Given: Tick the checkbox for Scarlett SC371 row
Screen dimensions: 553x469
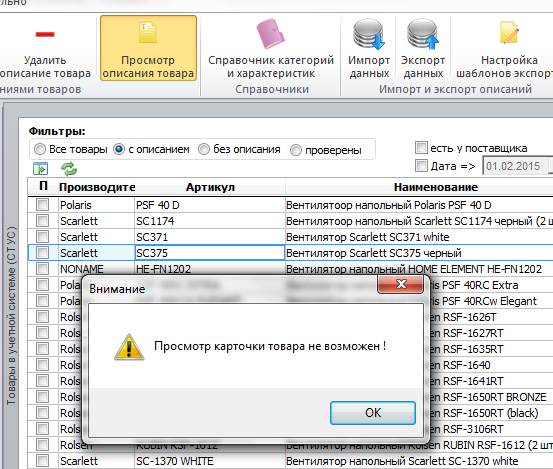Looking at the screenshot, I should (x=43, y=237).
